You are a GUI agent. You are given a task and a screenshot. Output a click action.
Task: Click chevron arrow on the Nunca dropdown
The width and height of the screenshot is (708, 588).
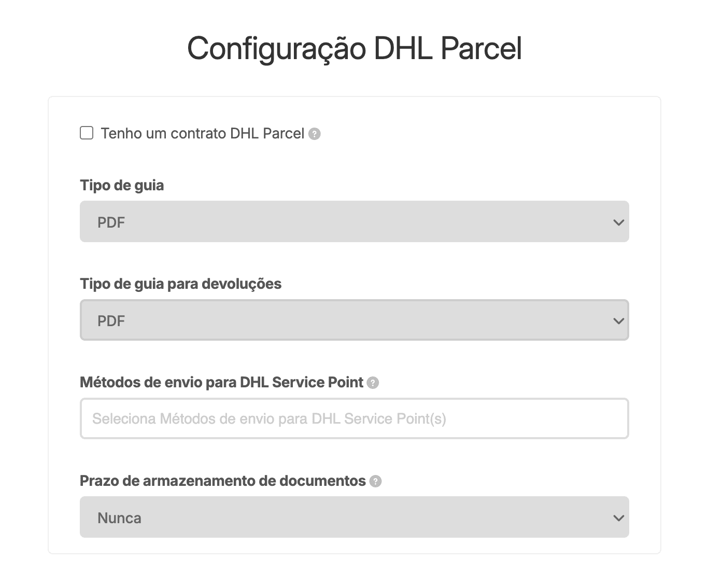[x=618, y=518]
